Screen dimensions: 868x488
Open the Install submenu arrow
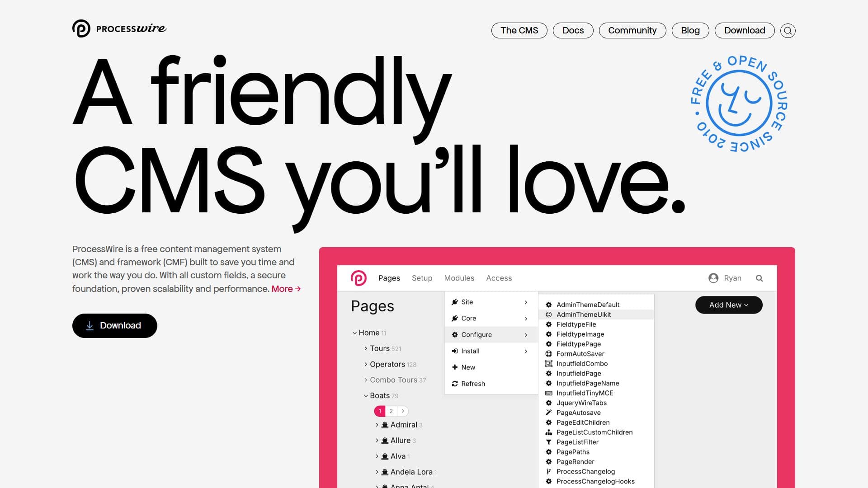(526, 351)
